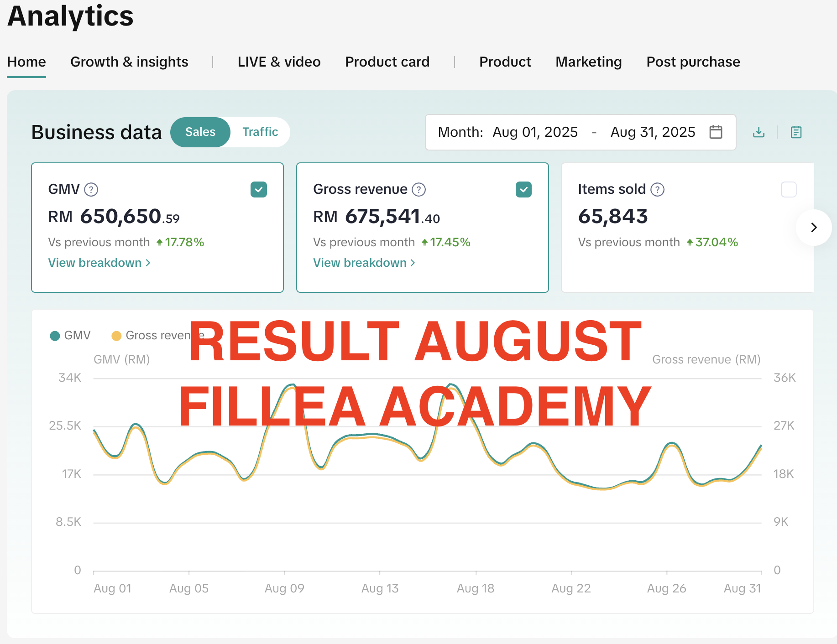Click the Aug 31 axis label
The width and height of the screenshot is (837, 644).
(x=742, y=588)
